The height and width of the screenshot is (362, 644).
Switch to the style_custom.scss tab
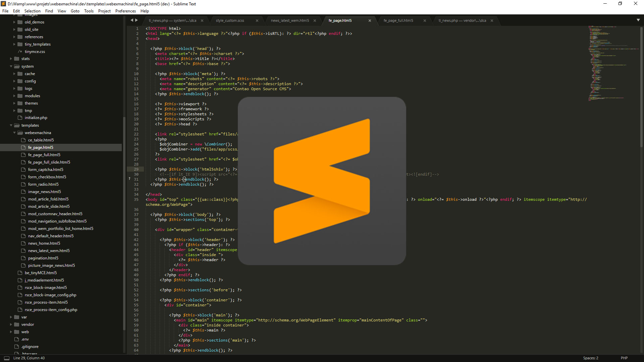point(230,20)
